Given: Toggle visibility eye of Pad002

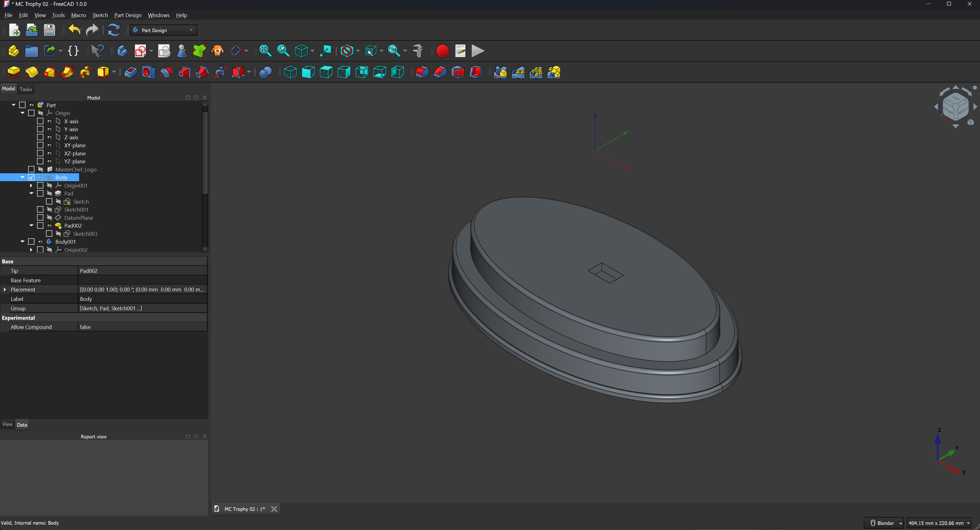Looking at the screenshot, I should [x=49, y=226].
